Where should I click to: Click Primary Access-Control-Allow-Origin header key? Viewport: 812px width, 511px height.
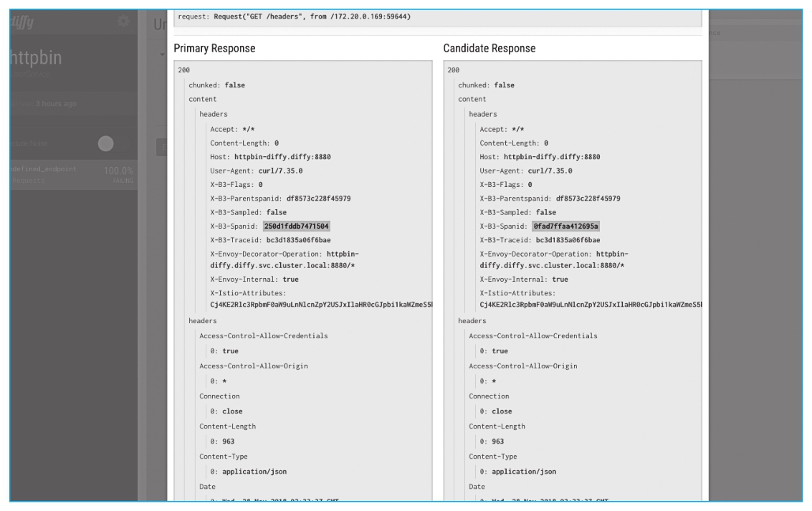coord(253,366)
